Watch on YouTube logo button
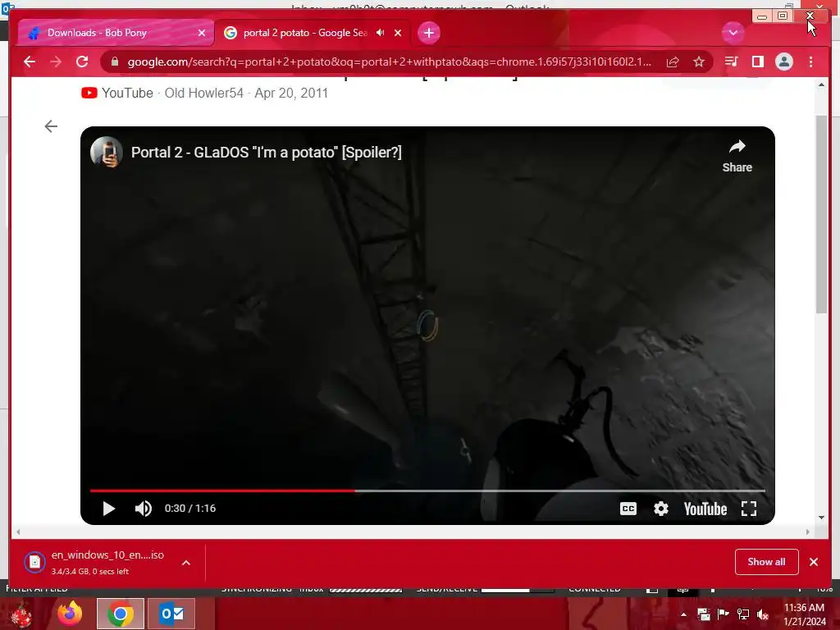 (x=705, y=509)
